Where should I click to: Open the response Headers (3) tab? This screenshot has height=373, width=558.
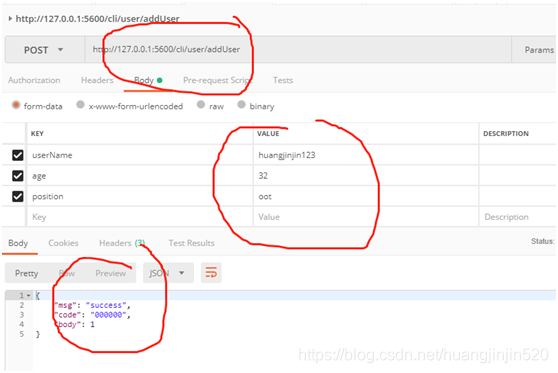tap(122, 243)
